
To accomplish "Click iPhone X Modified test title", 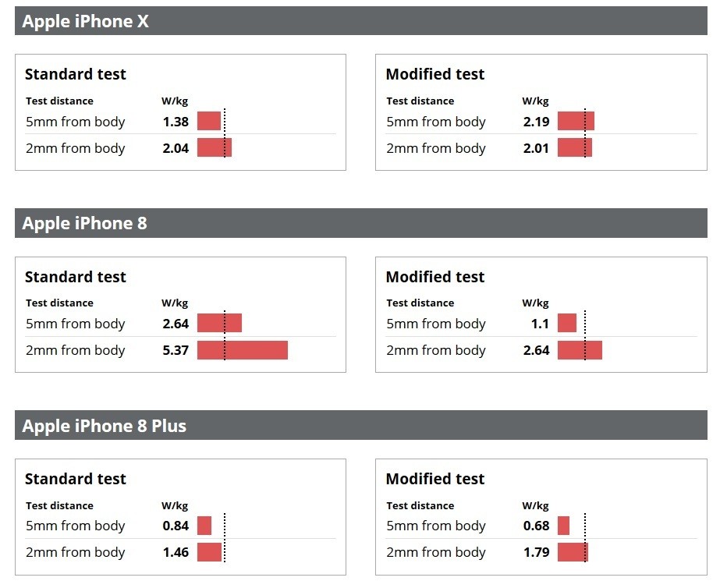I will point(435,74).
